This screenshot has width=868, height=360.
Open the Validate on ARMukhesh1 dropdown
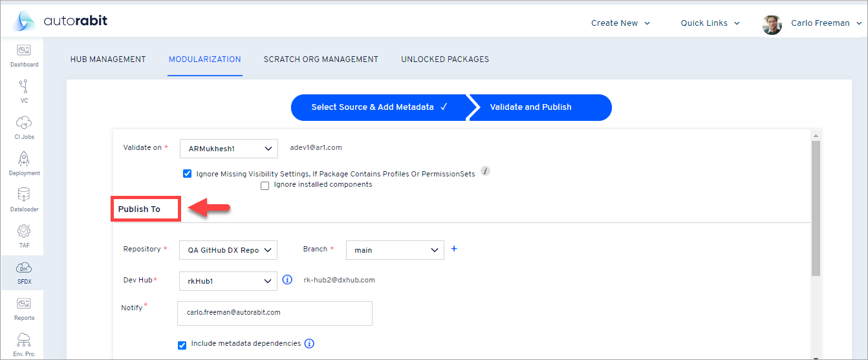229,149
